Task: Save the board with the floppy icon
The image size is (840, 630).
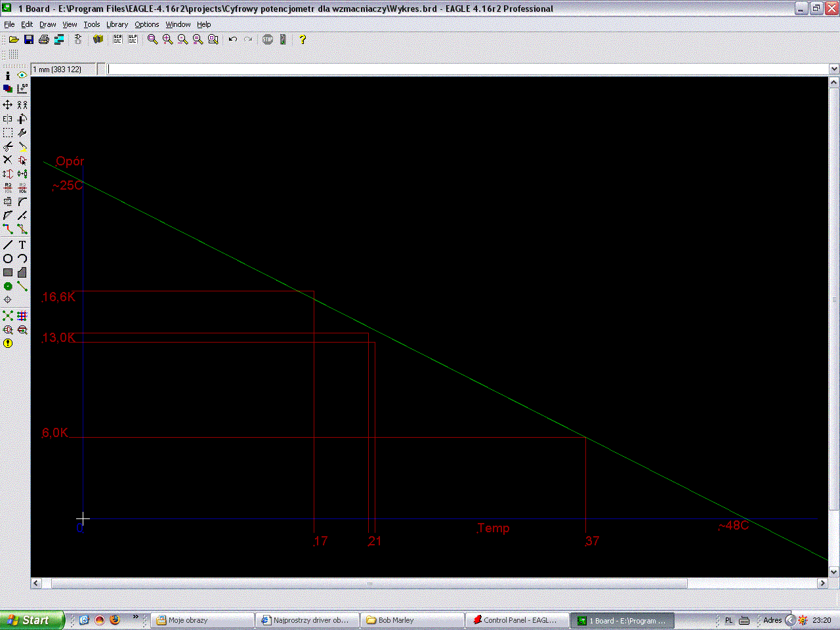Action: (29, 39)
